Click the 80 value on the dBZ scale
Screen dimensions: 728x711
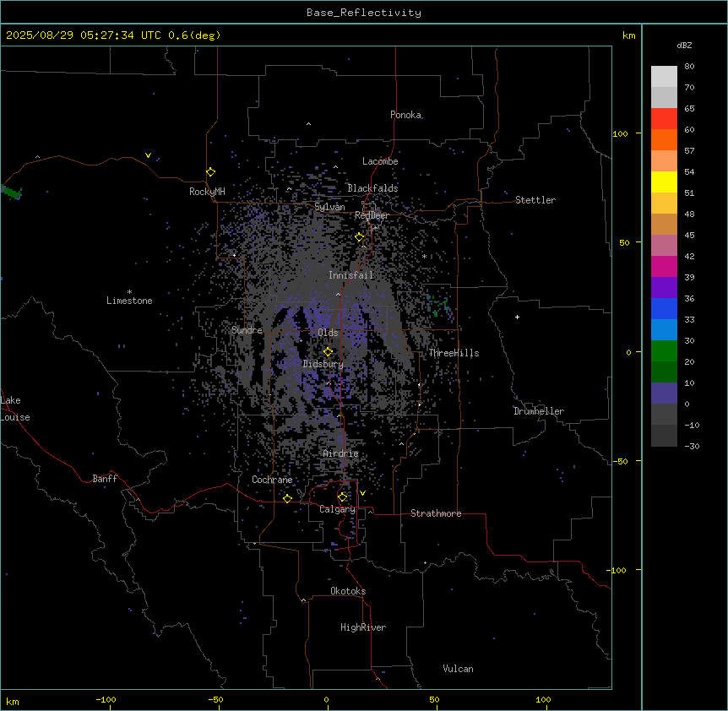pyautogui.click(x=689, y=67)
